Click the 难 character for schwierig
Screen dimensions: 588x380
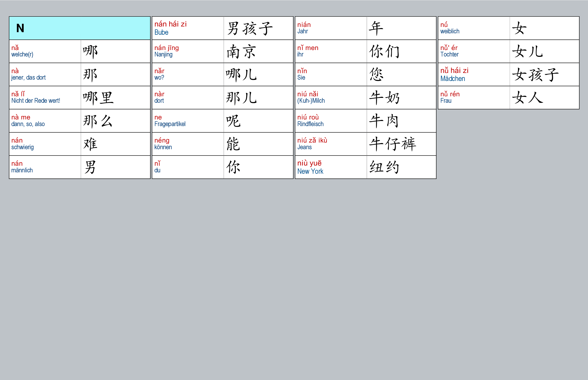(90, 144)
